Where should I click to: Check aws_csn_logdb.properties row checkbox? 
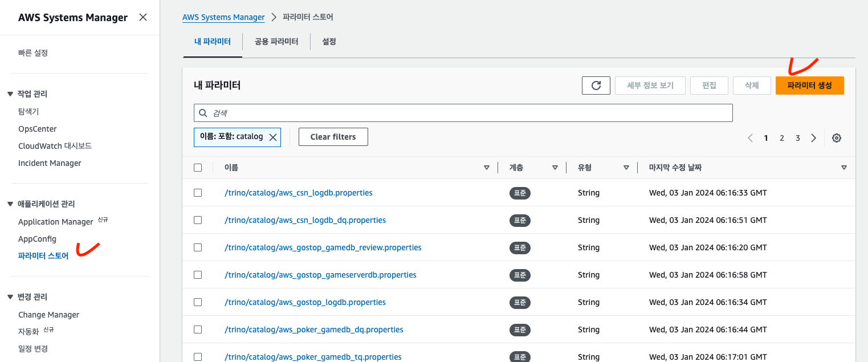point(198,193)
